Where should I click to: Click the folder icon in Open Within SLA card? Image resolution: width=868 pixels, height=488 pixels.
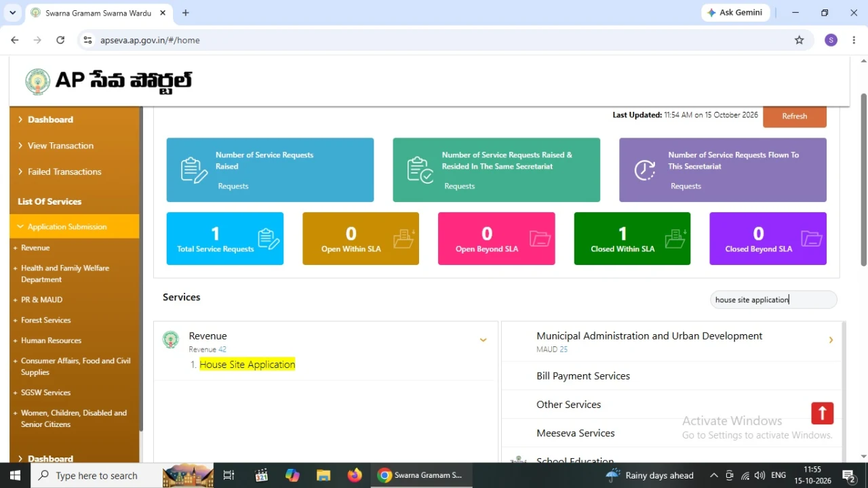pos(404,239)
